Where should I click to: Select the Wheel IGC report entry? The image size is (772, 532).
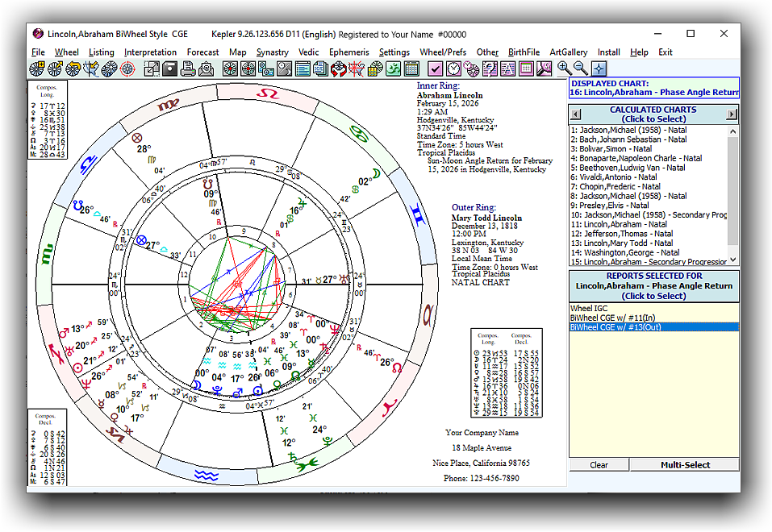pyautogui.click(x=589, y=308)
